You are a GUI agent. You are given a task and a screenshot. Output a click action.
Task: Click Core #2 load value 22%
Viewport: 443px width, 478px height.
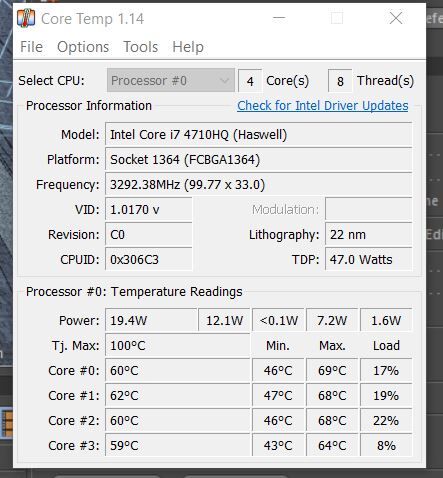coord(386,420)
